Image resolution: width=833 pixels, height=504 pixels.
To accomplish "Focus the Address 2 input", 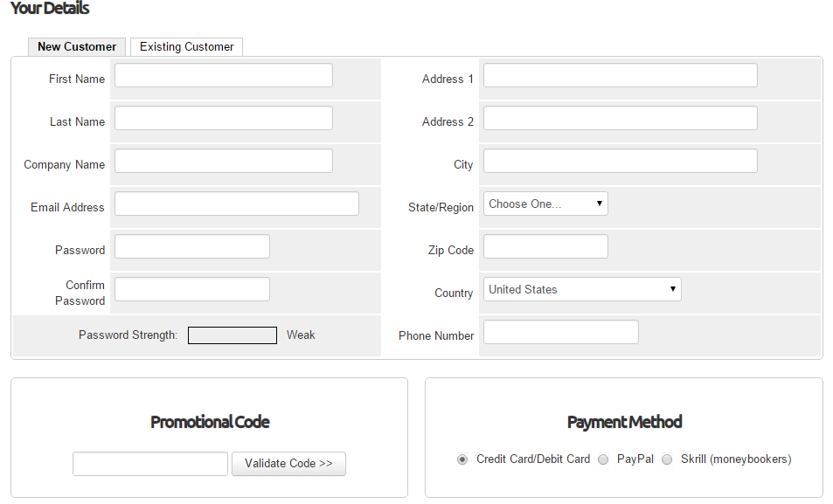I will pos(621,118).
